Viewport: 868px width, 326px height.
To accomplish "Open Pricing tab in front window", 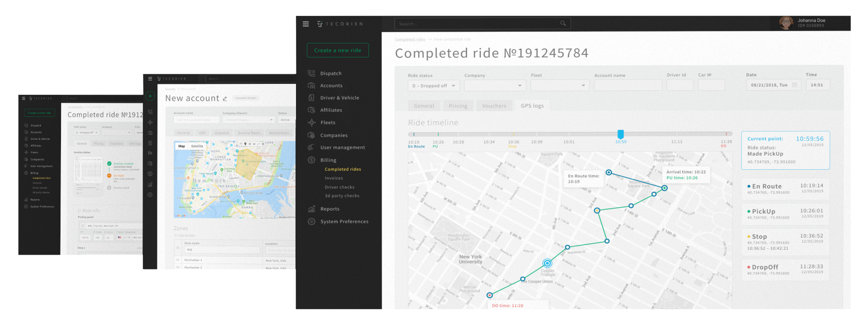I will (x=458, y=106).
